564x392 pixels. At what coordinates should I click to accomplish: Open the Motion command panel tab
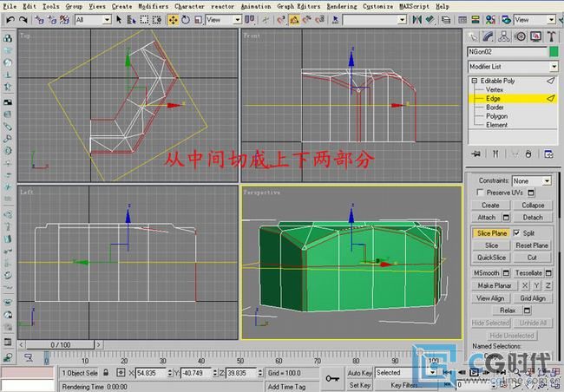click(520, 36)
